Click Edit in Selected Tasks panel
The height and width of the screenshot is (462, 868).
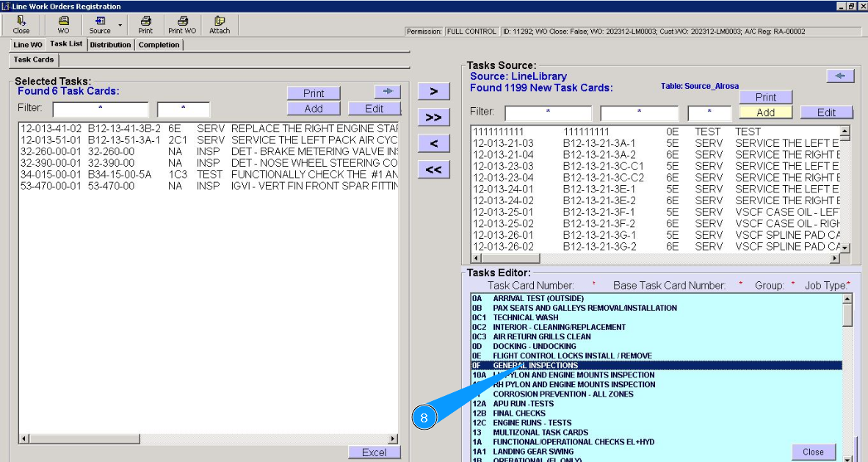point(375,109)
